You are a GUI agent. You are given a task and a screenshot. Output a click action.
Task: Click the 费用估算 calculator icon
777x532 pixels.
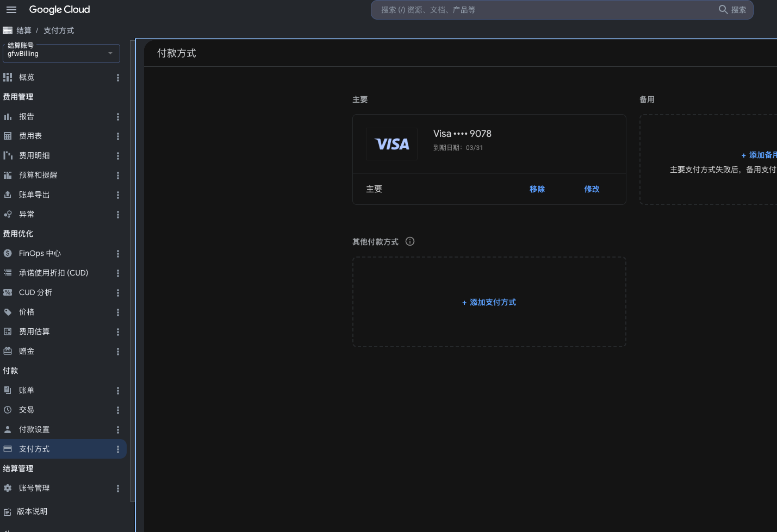pyautogui.click(x=8, y=331)
